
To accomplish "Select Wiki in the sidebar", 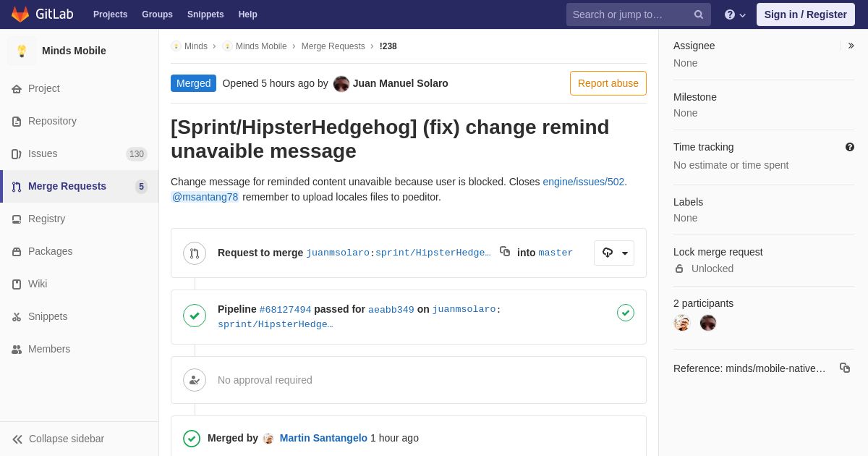I will tap(80, 284).
